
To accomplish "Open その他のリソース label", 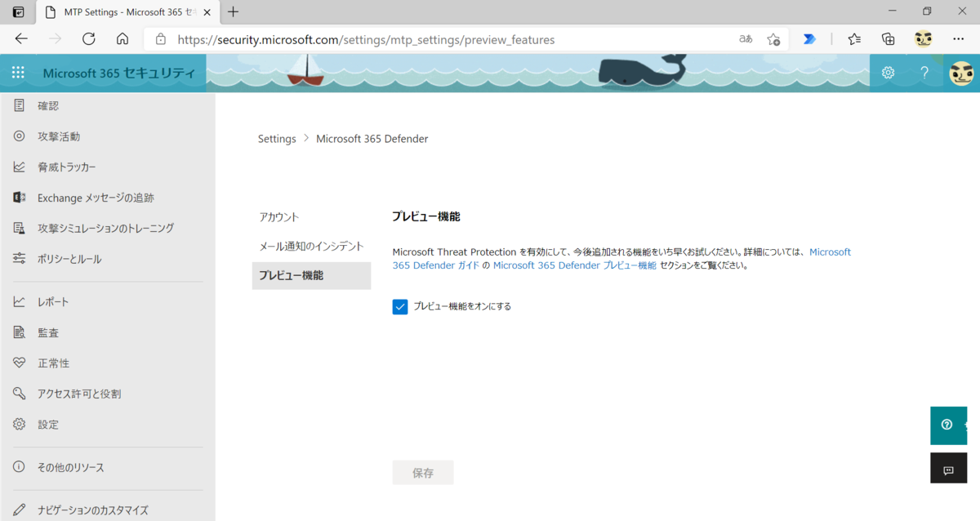I will click(71, 467).
